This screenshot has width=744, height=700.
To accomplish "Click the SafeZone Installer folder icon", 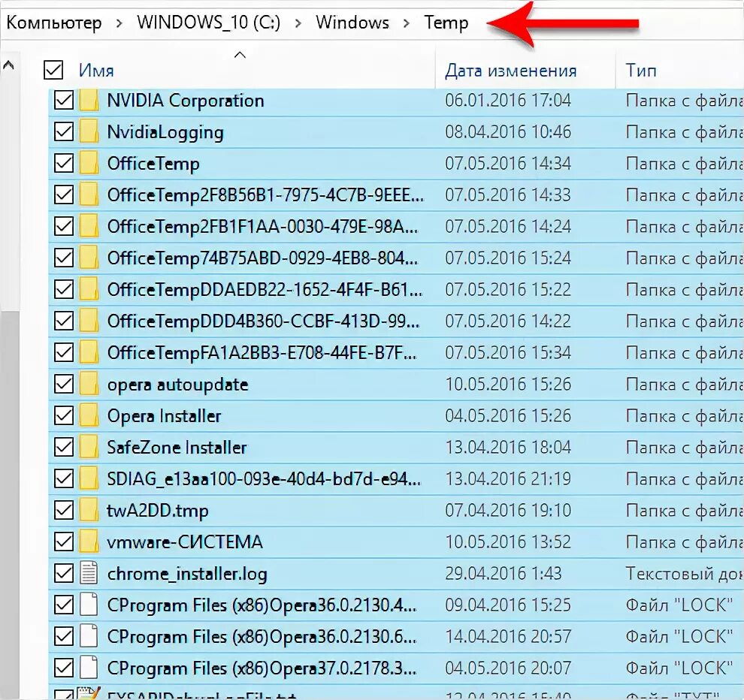I will pyautogui.click(x=89, y=447).
